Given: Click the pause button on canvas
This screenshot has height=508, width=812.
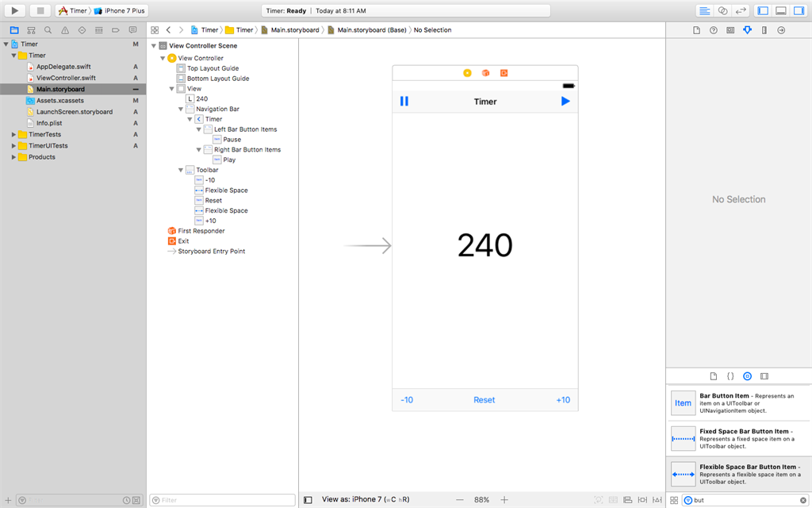Looking at the screenshot, I should click(404, 101).
